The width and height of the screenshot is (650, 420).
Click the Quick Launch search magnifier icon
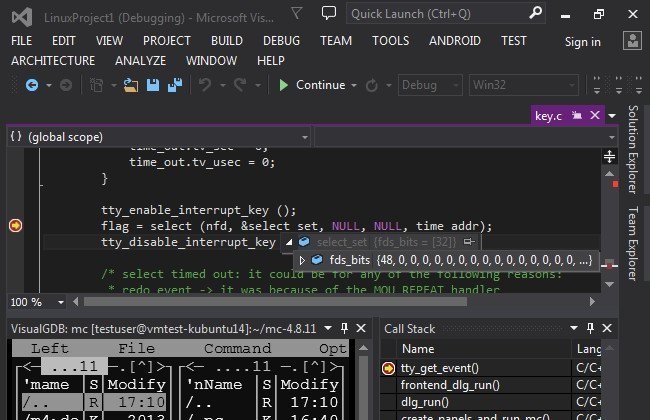click(535, 13)
